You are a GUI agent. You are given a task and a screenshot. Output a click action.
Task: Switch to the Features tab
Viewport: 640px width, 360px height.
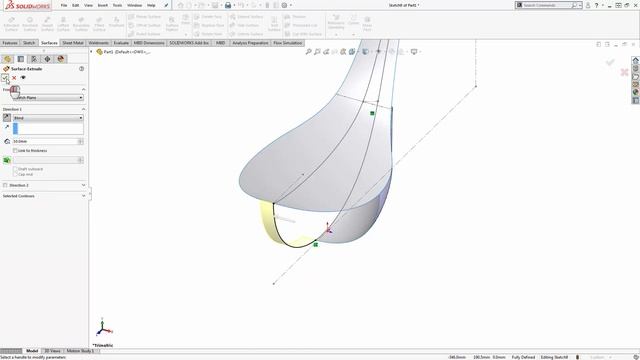(10, 43)
